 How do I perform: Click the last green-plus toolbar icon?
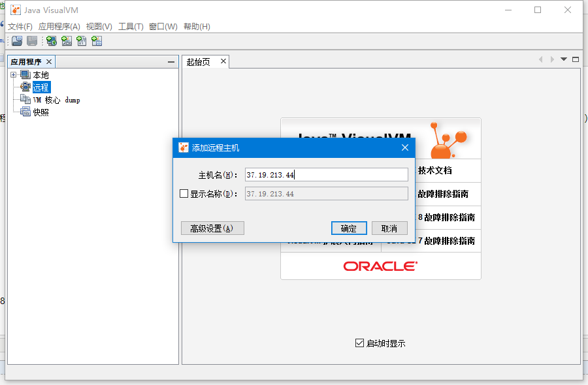click(x=97, y=41)
